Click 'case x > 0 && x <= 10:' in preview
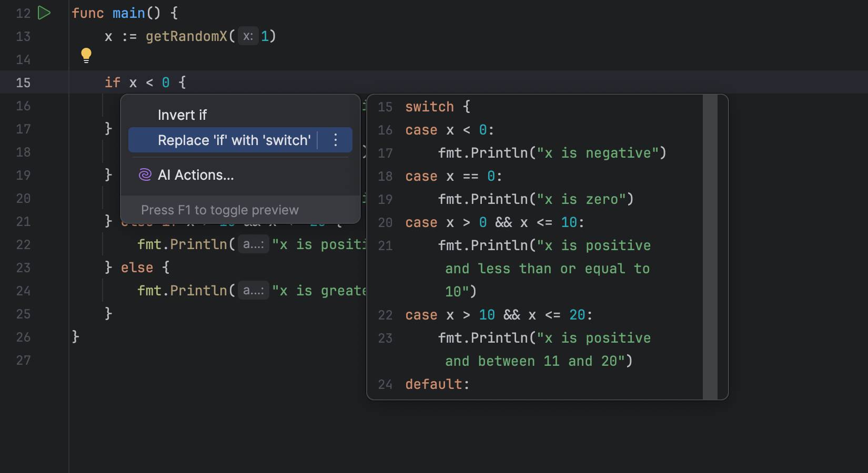This screenshot has width=868, height=473. (495, 222)
